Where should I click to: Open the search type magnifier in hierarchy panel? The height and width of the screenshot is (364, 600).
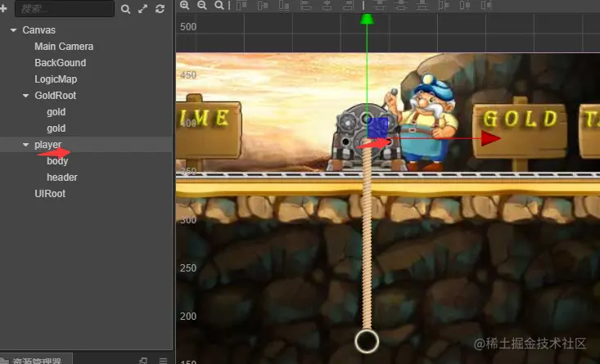pyautogui.click(x=125, y=9)
